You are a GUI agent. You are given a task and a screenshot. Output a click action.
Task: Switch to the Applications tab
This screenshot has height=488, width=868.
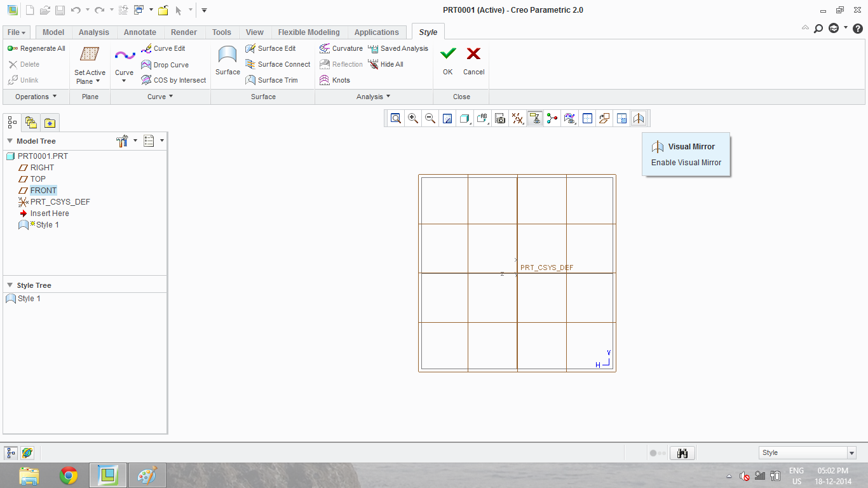tap(377, 32)
